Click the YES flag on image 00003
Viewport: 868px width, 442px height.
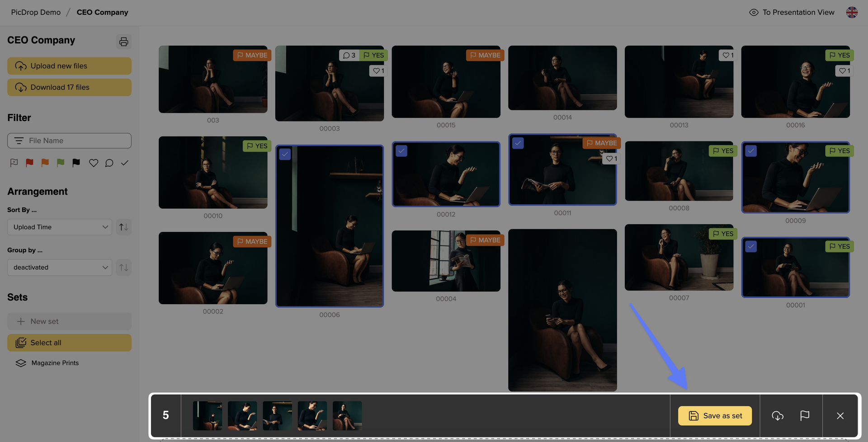click(373, 55)
